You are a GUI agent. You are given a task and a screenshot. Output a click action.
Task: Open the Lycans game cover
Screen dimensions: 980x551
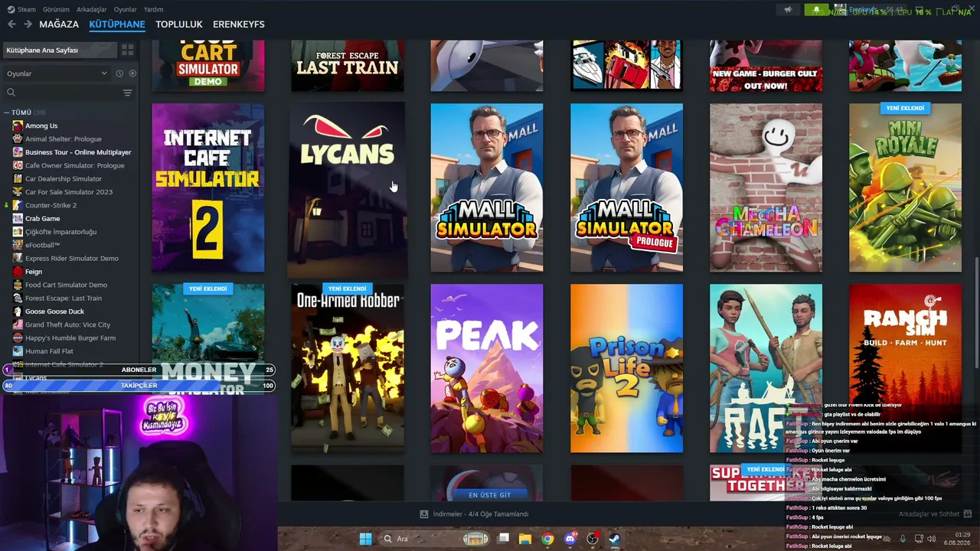click(x=348, y=190)
